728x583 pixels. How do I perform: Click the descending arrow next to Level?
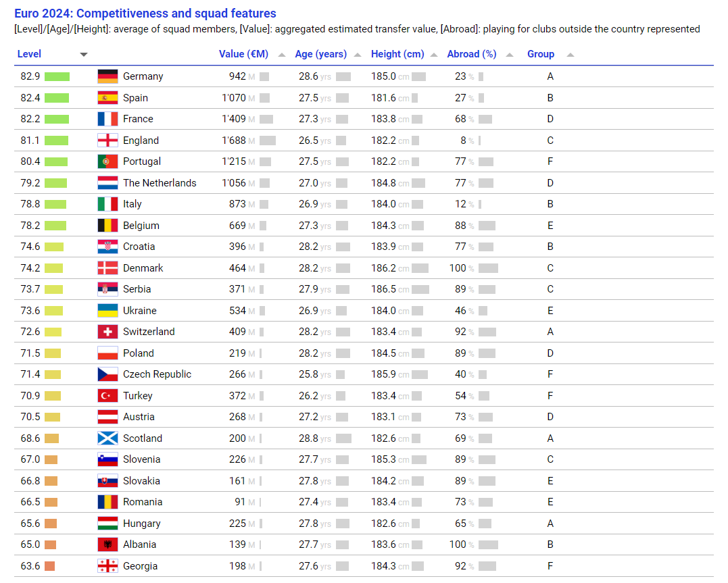[x=84, y=55]
